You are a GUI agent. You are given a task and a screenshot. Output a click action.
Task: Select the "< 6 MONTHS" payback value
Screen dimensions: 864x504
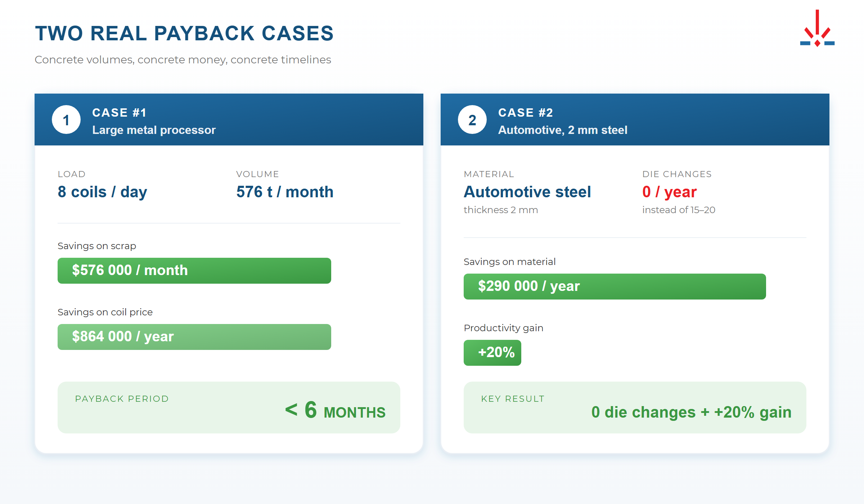[x=335, y=410]
